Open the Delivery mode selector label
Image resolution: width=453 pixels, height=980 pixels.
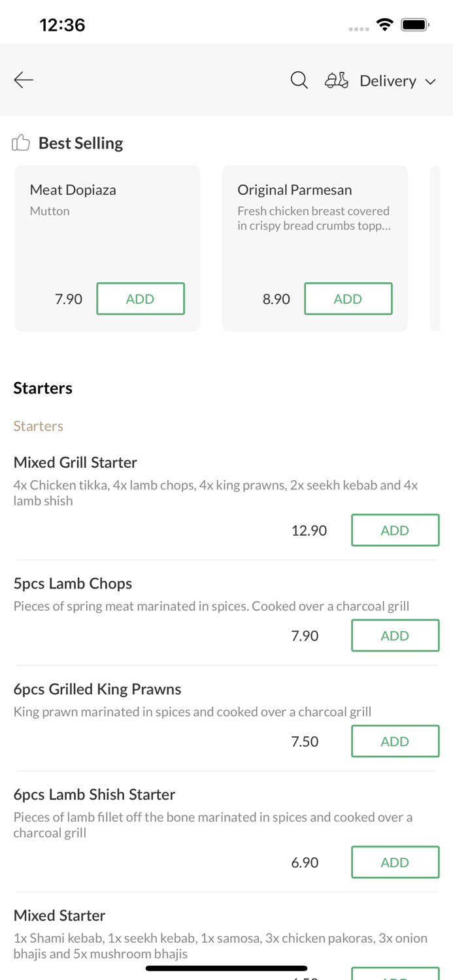388,80
